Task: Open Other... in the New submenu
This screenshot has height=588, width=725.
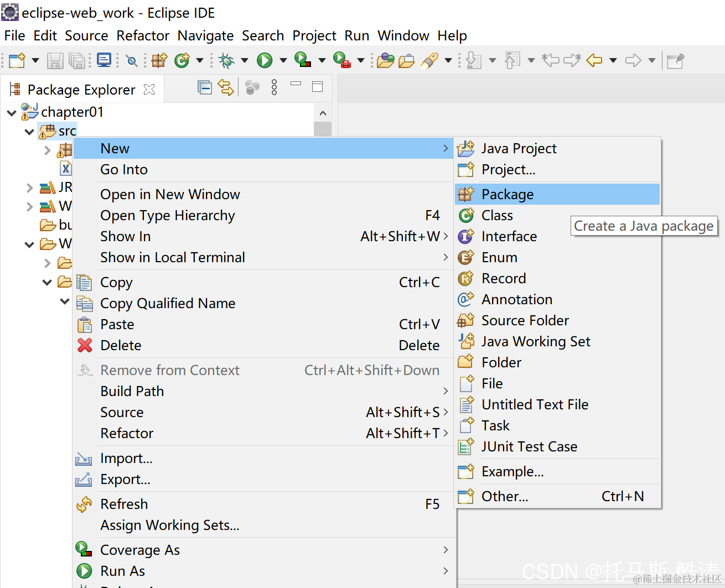Action: pos(557,496)
